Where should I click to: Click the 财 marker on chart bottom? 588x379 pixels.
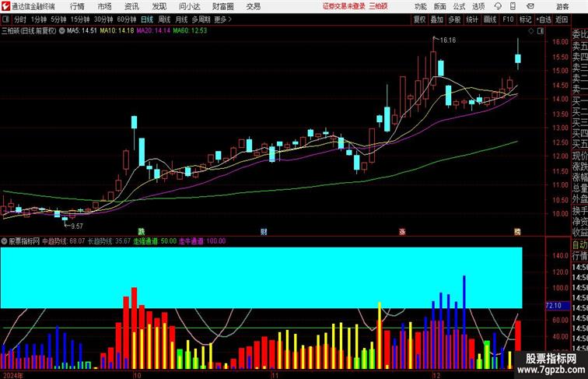[264, 232]
